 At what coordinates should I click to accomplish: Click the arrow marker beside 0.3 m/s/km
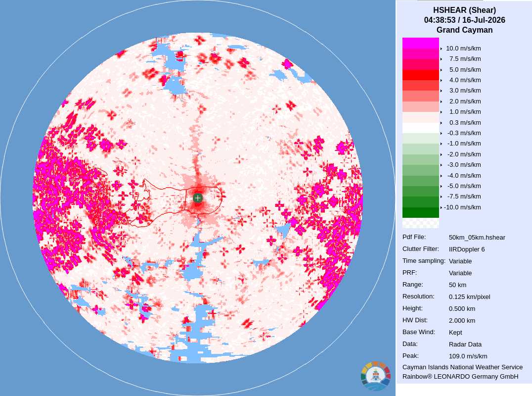pos(441,123)
